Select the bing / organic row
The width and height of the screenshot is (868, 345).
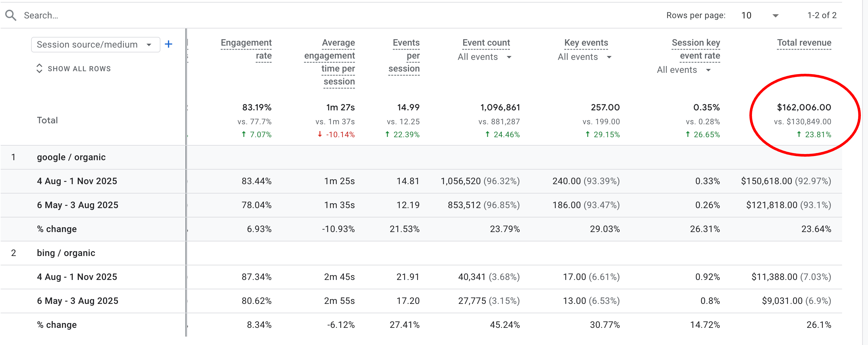point(66,253)
